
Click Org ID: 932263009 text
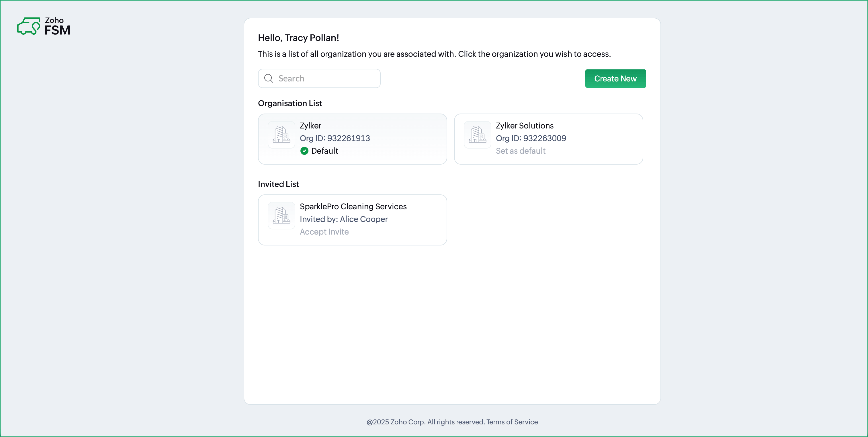(531, 138)
